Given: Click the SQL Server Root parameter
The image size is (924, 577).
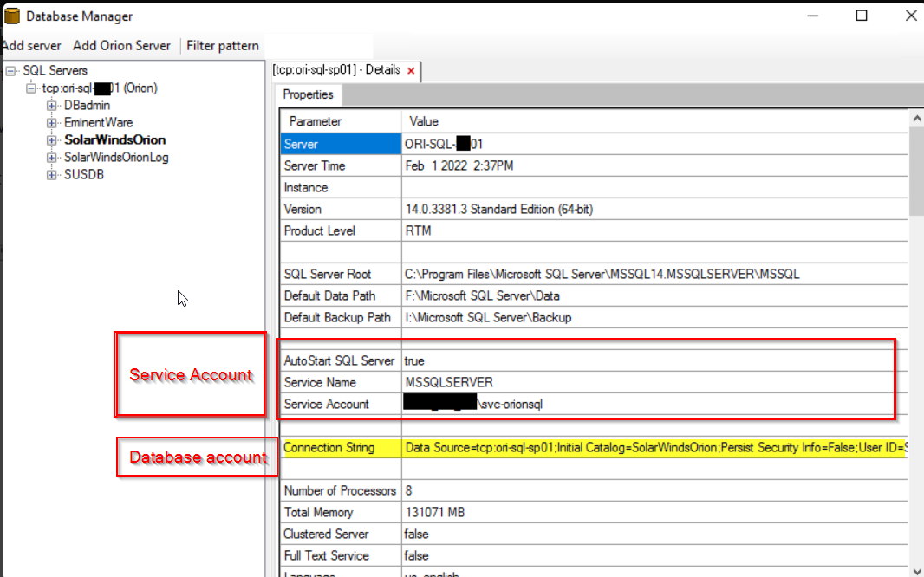Looking at the screenshot, I should click(x=342, y=275).
